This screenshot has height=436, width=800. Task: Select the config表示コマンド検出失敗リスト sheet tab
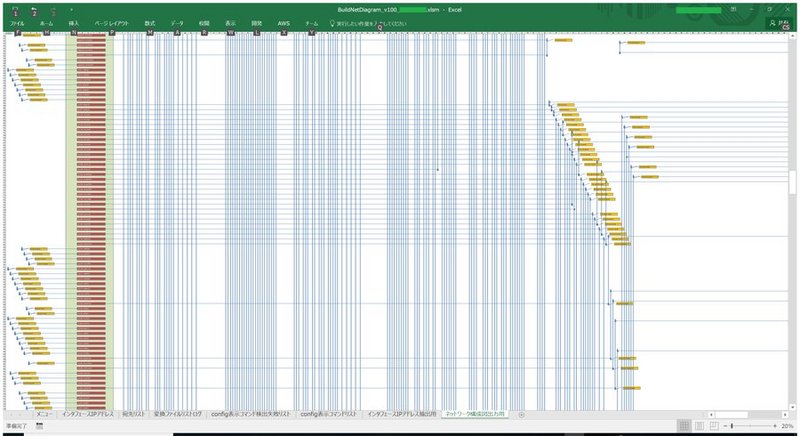pos(251,415)
